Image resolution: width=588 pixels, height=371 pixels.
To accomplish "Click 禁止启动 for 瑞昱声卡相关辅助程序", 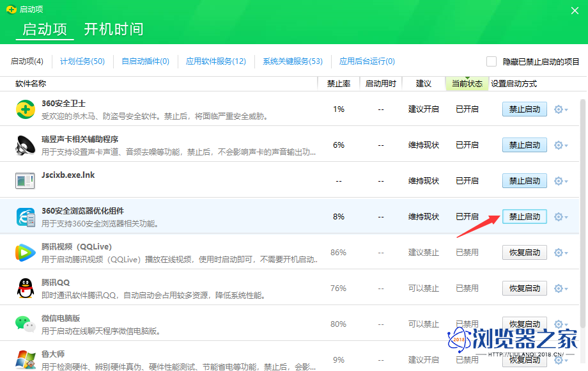I will (x=524, y=145).
